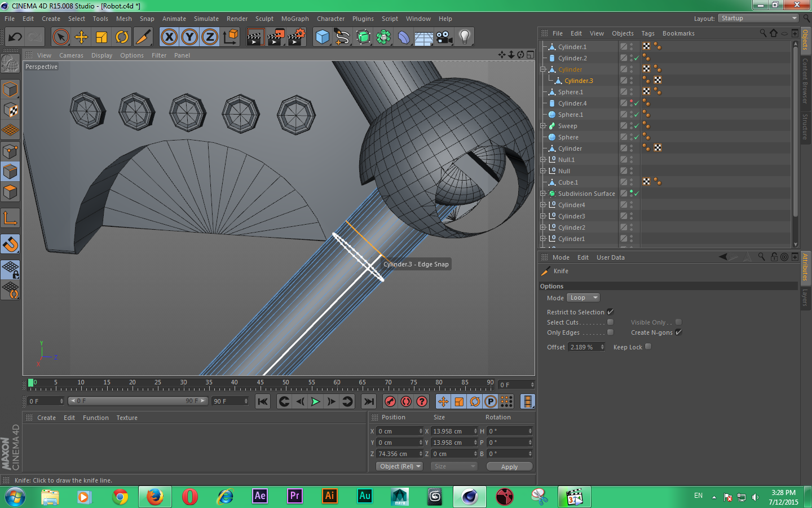Open the Character menu
Viewport: 812px width, 508px height.
(x=330, y=19)
